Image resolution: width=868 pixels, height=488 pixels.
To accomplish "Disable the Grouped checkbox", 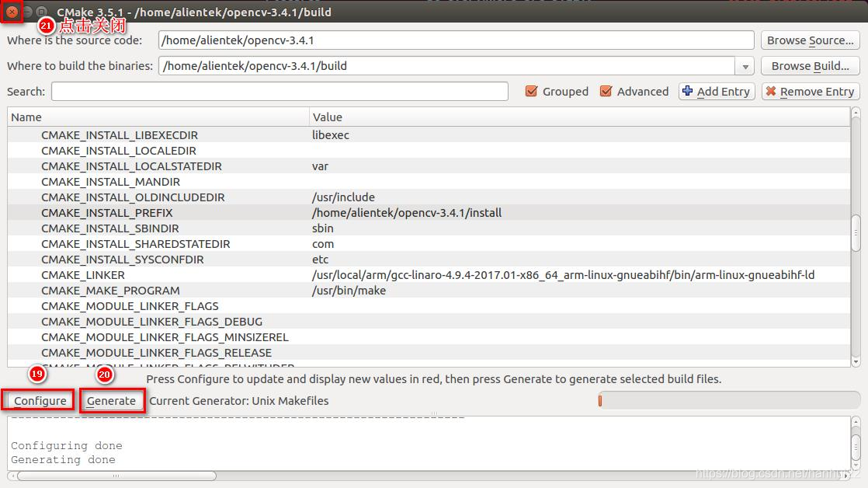I will click(532, 91).
